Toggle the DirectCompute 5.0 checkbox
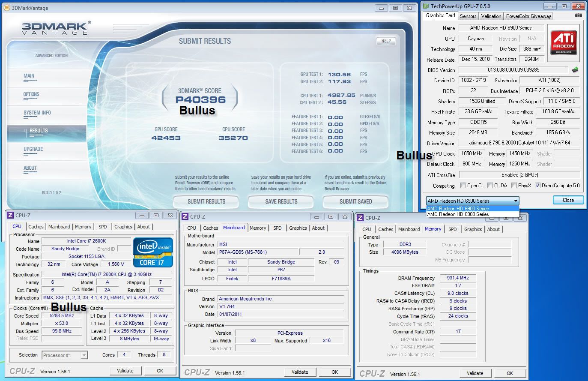The height and width of the screenshot is (381, 588). click(537, 186)
